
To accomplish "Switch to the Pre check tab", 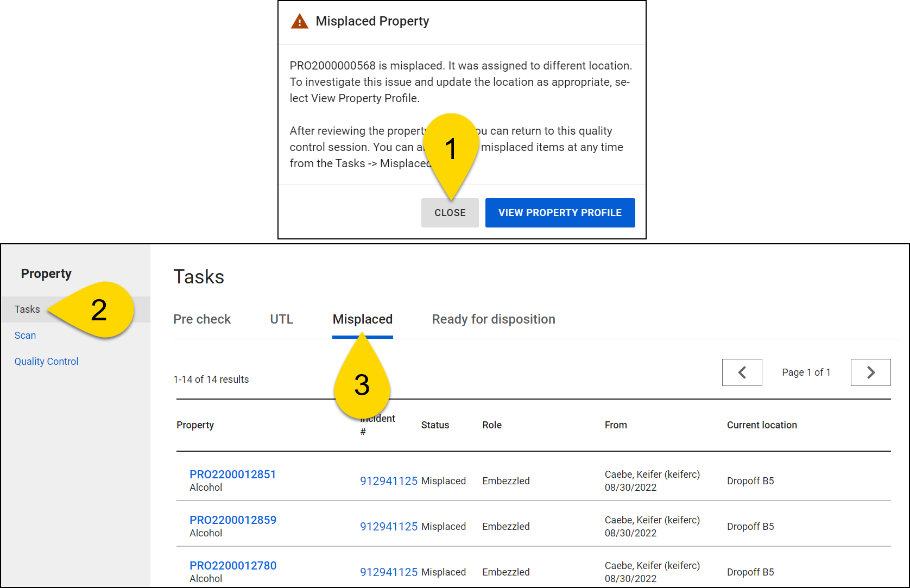I will pyautogui.click(x=202, y=319).
